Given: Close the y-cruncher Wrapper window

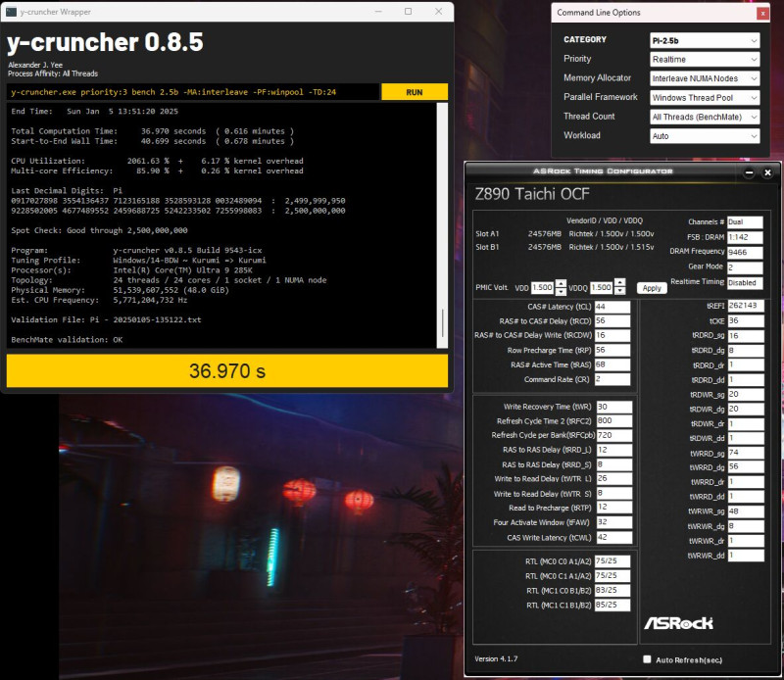Looking at the screenshot, I should tap(438, 12).
